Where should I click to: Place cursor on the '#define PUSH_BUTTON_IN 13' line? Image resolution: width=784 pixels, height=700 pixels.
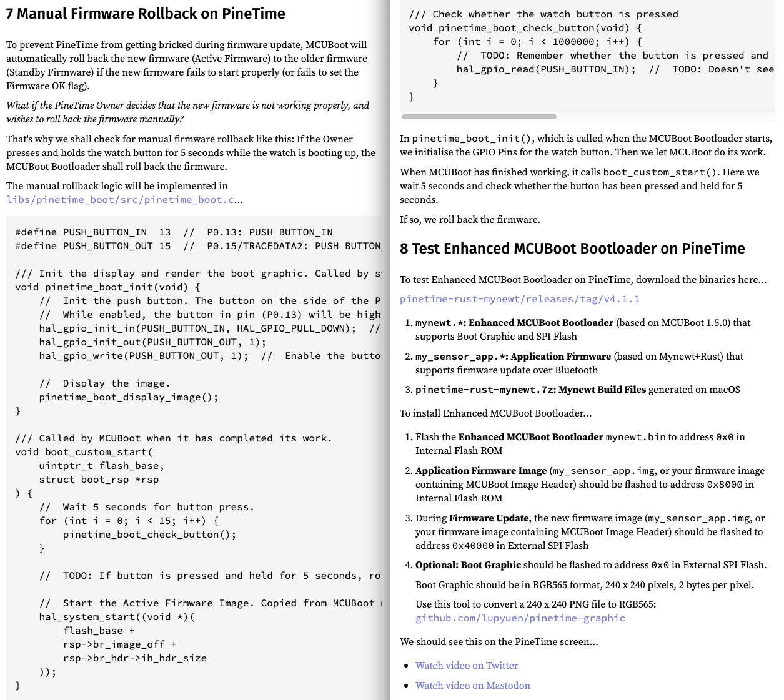tap(92, 232)
